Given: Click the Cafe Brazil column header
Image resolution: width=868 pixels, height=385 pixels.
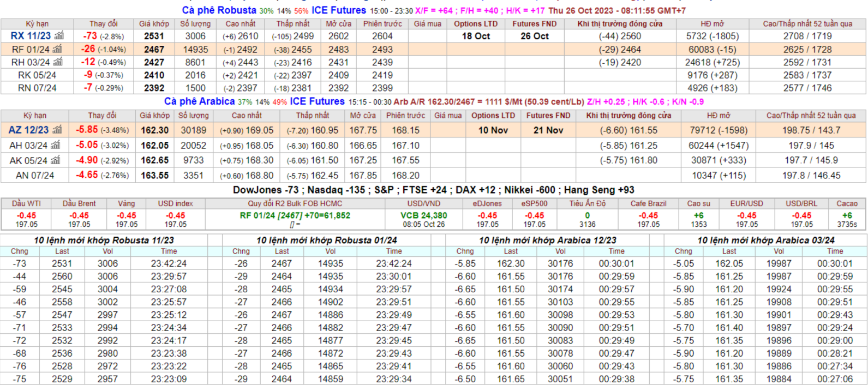Looking at the screenshot, I should 648,203.
